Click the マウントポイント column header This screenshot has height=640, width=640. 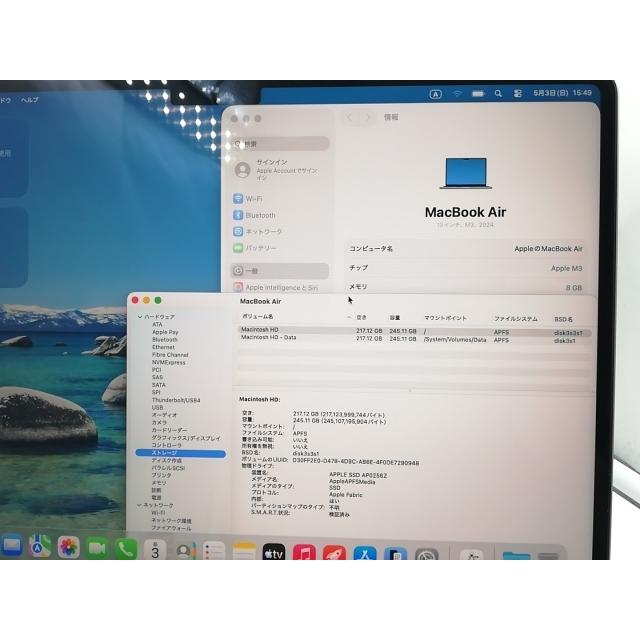point(445,318)
